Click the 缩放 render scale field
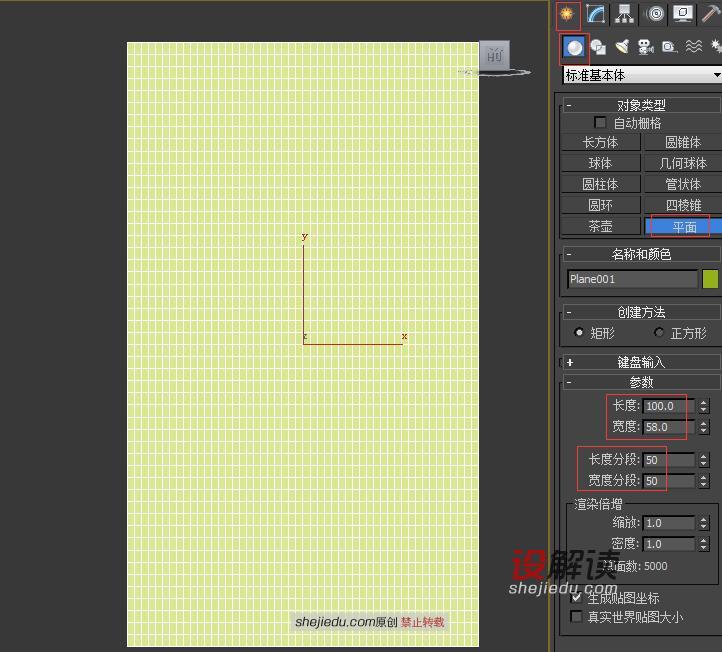Screen dimensions: 722x652 (669, 523)
